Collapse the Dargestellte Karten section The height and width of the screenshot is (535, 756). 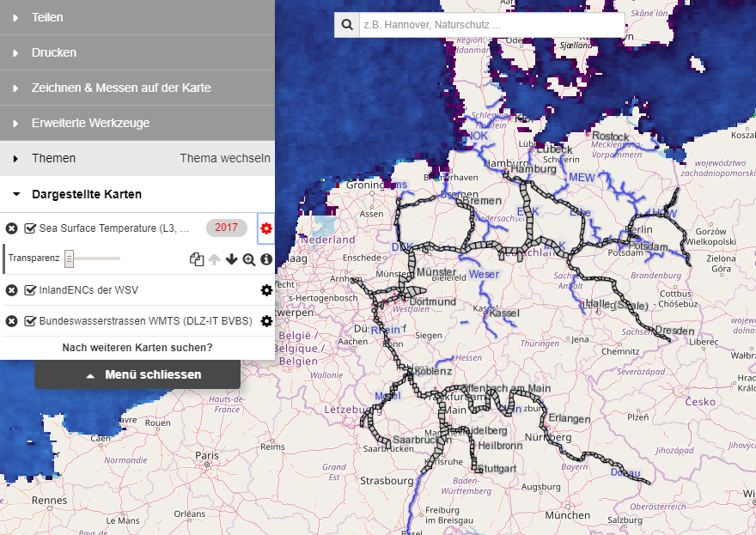(86, 193)
